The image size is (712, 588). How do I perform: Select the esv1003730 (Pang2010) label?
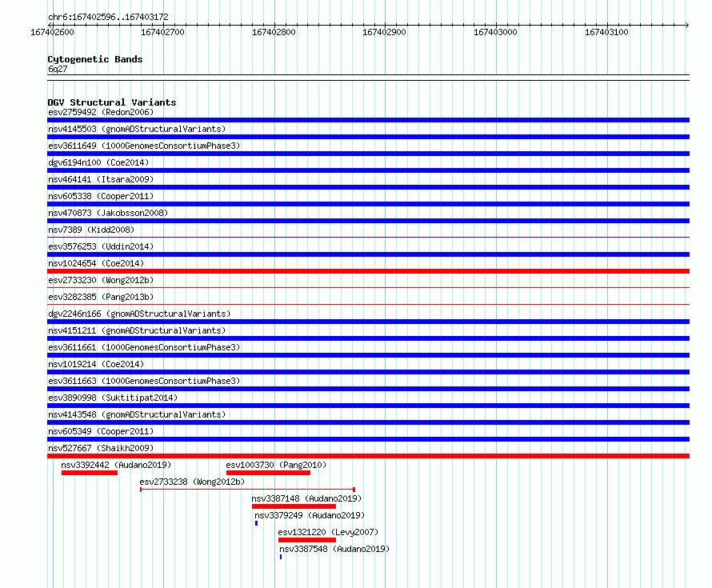click(x=276, y=465)
